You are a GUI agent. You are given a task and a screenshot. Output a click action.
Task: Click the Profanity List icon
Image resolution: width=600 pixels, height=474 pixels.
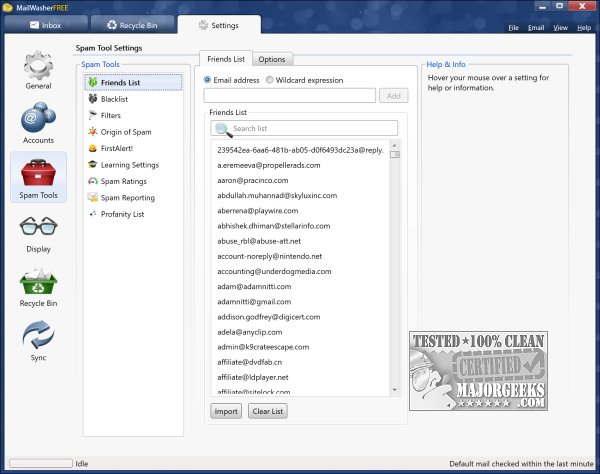point(93,213)
